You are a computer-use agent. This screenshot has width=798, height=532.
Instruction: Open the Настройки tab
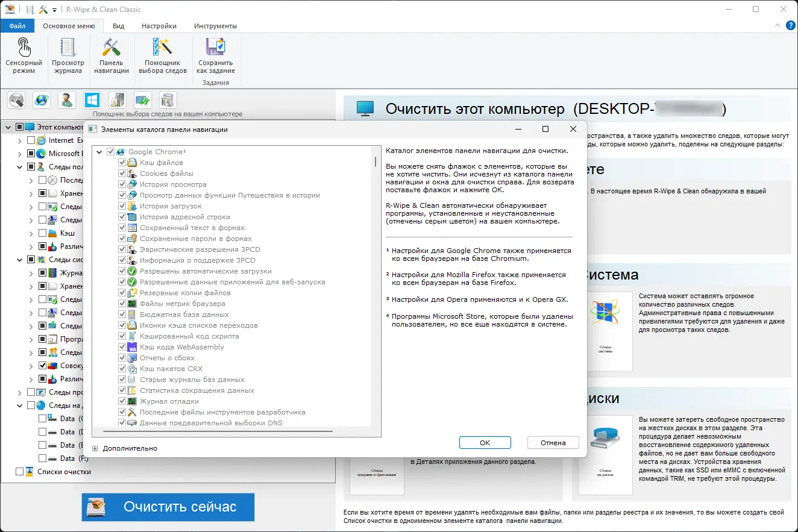click(x=159, y=26)
